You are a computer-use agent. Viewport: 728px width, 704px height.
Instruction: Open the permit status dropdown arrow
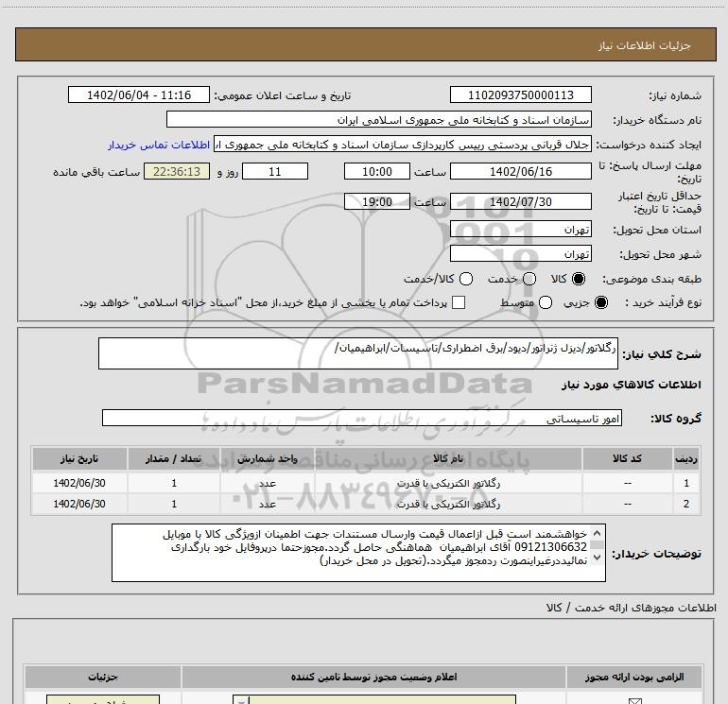(241, 700)
